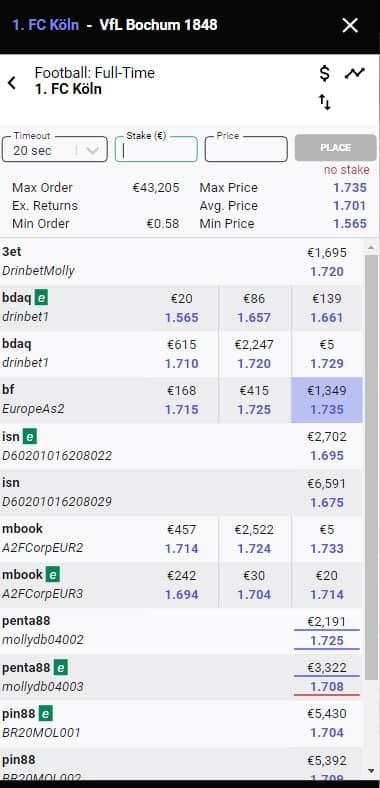This screenshot has height=788, width=380.
Task: Click the dollar sign currency icon
Action: point(325,73)
